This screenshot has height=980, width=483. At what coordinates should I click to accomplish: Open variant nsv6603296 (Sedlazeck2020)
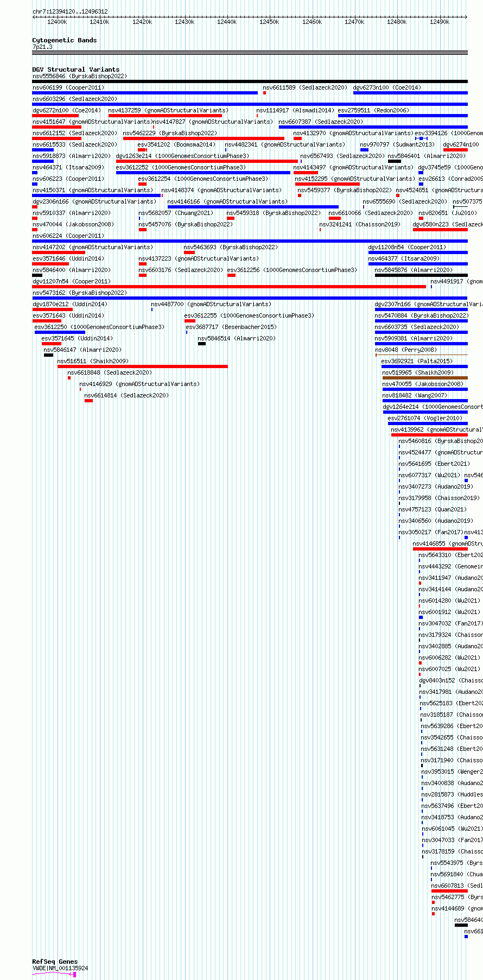tap(75, 99)
